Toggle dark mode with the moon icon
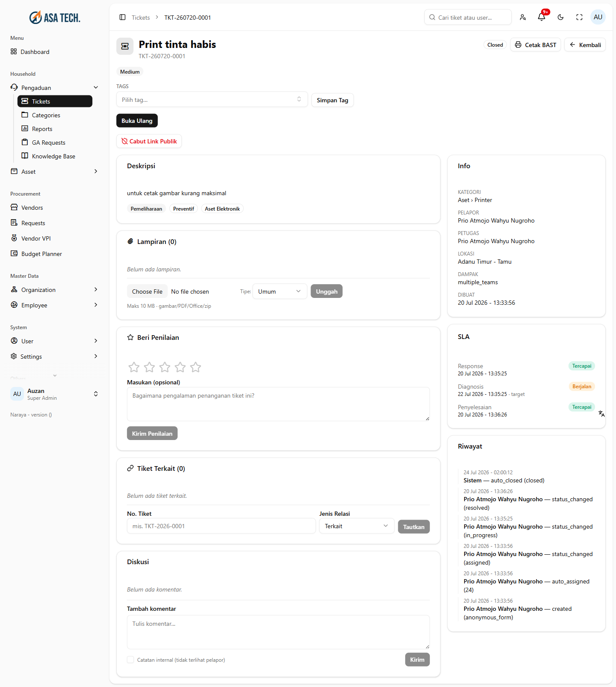The width and height of the screenshot is (616, 687). pos(560,17)
